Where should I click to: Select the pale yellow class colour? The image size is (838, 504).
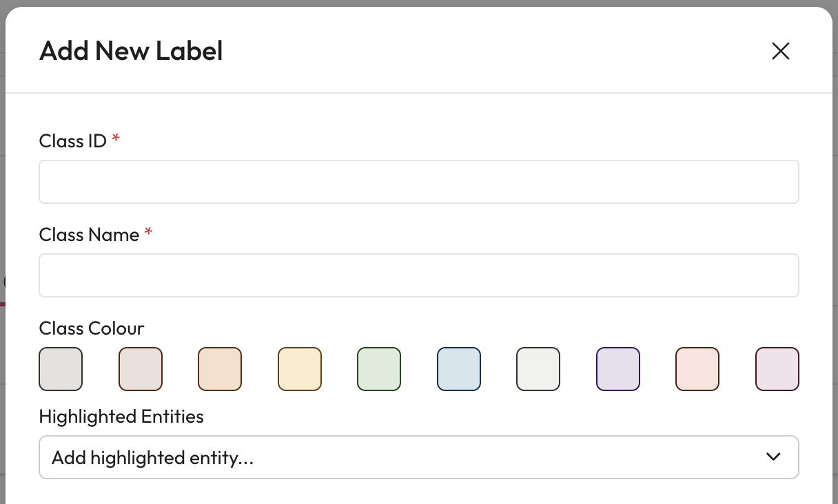[300, 369]
